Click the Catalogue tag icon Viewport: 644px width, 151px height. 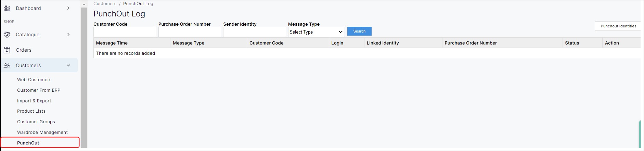7,35
